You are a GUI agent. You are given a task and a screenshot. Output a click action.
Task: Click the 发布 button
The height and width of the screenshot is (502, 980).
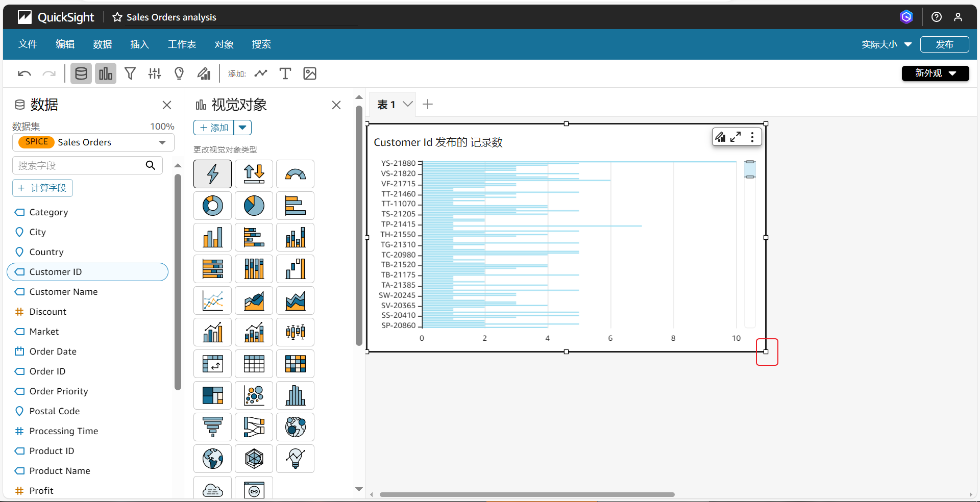click(x=944, y=44)
